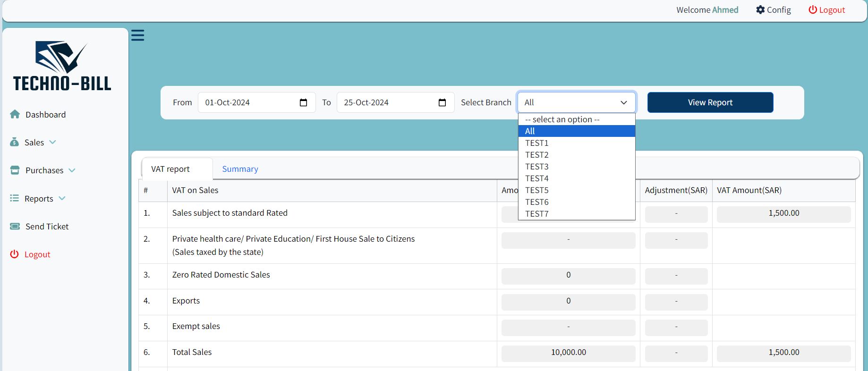Click the To date field 25-Oct-2024
The image size is (868, 371).
click(x=395, y=102)
